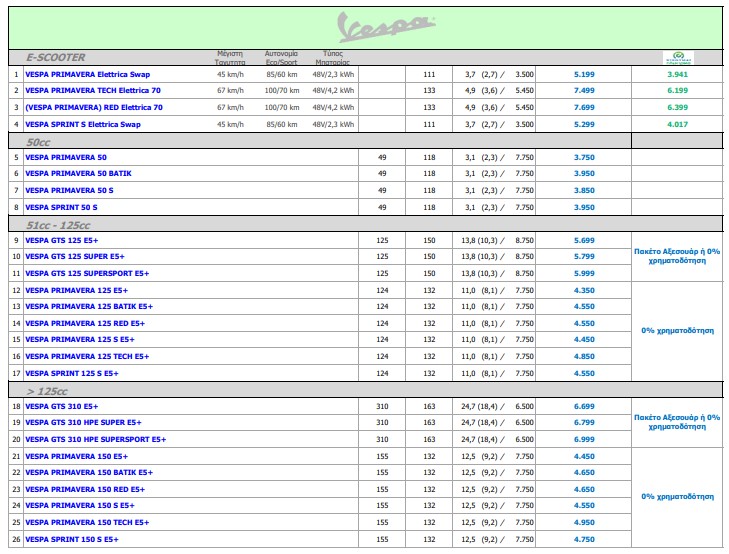The image size is (729, 554).
Task: Select the E-SCOOTER section header
Action: [55, 58]
